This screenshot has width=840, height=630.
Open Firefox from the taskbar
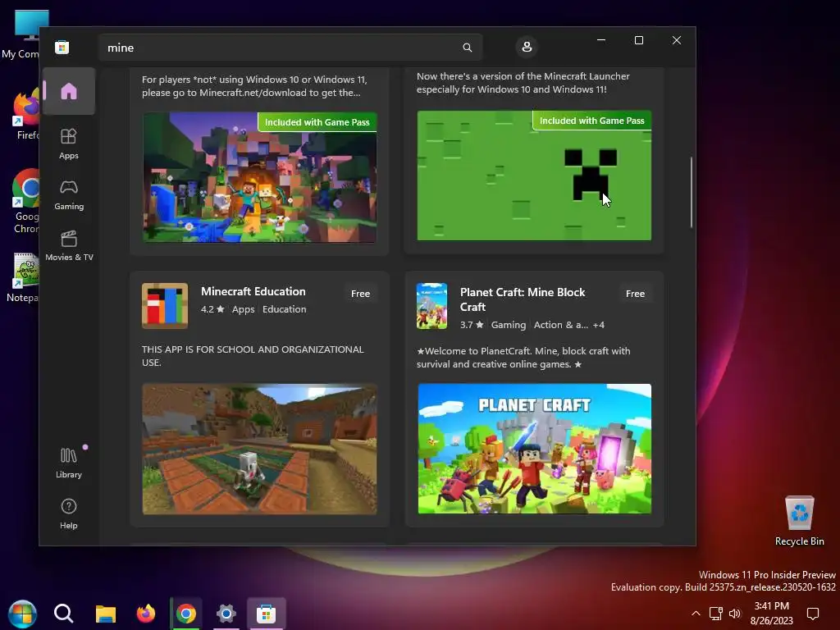[146, 614]
